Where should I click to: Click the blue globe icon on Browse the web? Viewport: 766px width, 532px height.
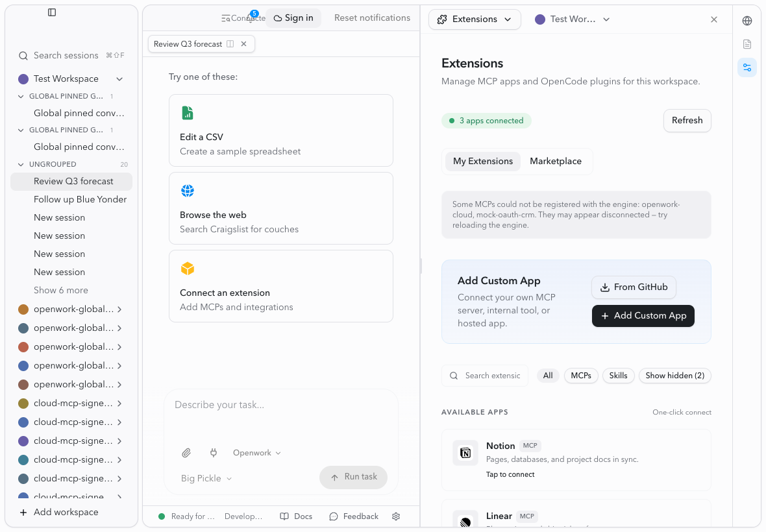pos(188,191)
